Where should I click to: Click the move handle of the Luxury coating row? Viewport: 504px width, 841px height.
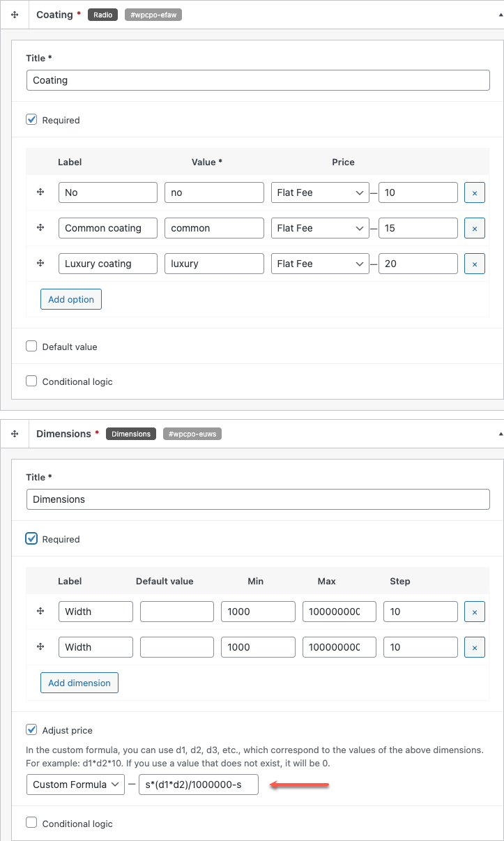coord(40,263)
